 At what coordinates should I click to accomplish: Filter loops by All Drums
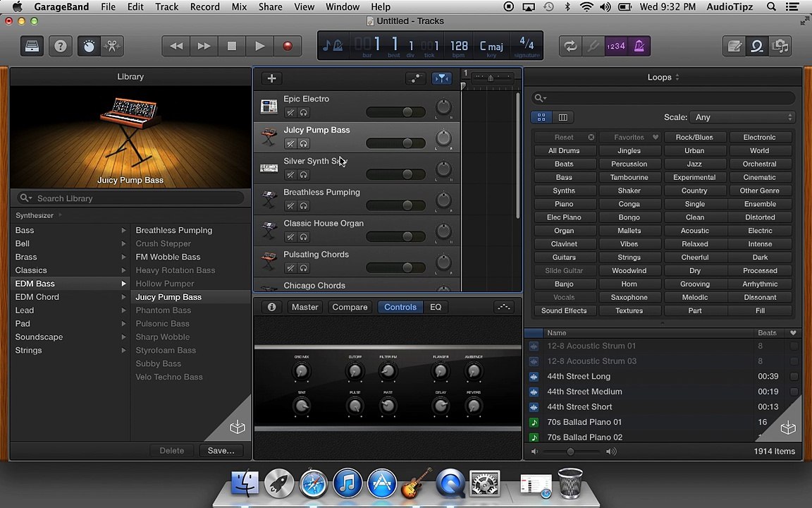[x=564, y=150]
